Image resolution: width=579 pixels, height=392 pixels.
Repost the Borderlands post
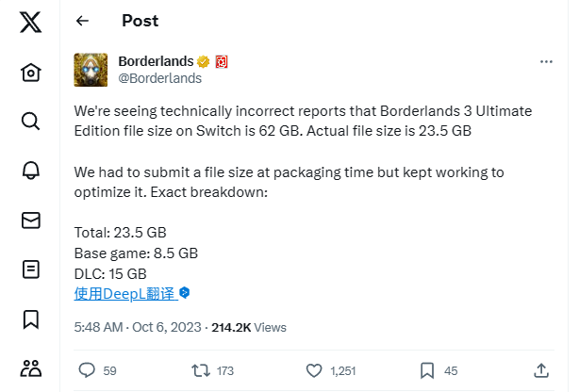click(x=199, y=370)
